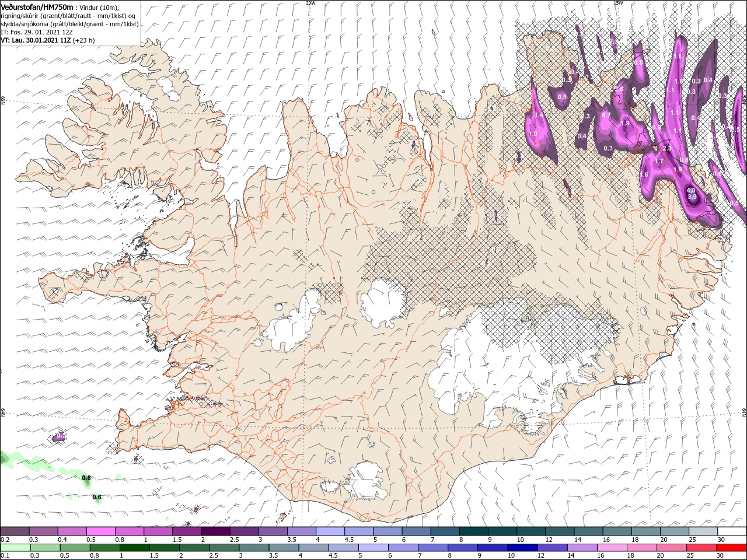
Task: Click the 3.9 snowfall value on map
Action: click(x=693, y=197)
